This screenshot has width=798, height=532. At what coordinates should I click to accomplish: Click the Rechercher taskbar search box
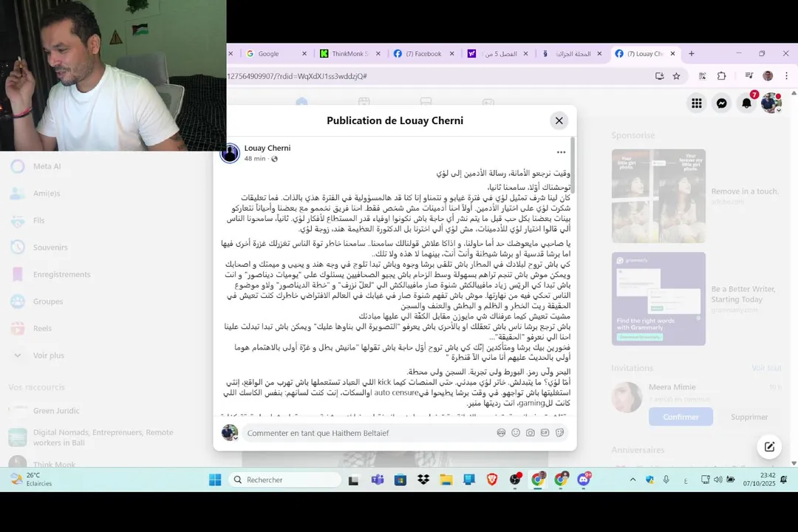tap(284, 480)
